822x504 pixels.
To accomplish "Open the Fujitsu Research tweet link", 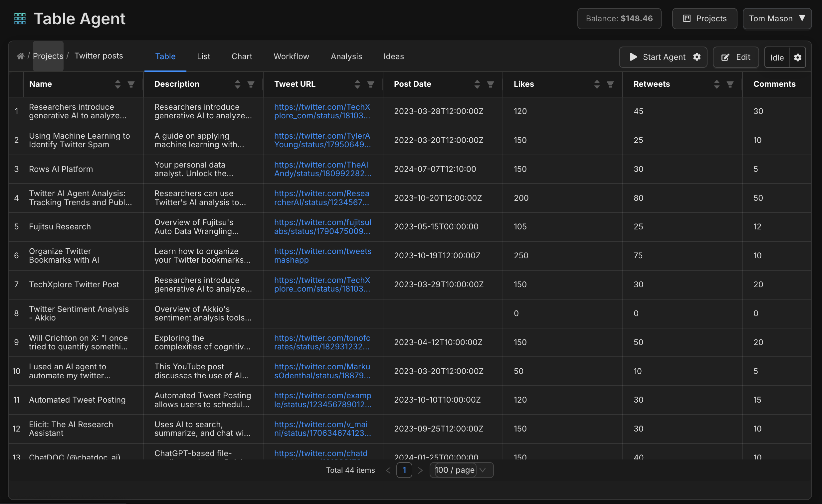I will pos(322,227).
